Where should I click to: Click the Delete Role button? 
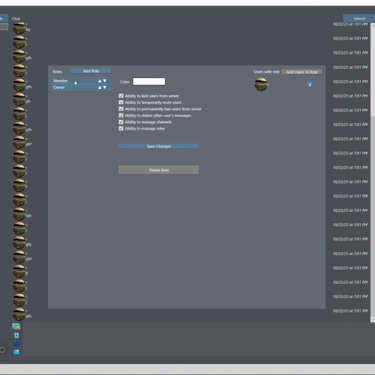point(159,170)
